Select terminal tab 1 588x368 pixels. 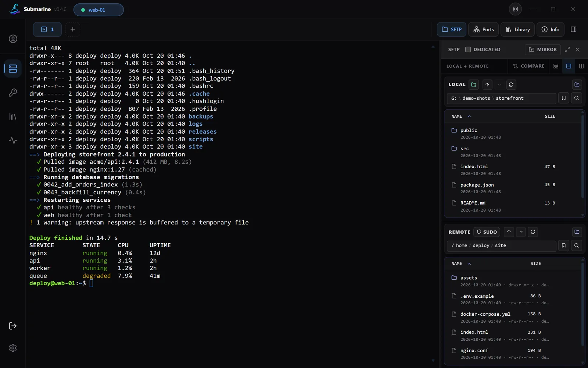click(x=47, y=29)
